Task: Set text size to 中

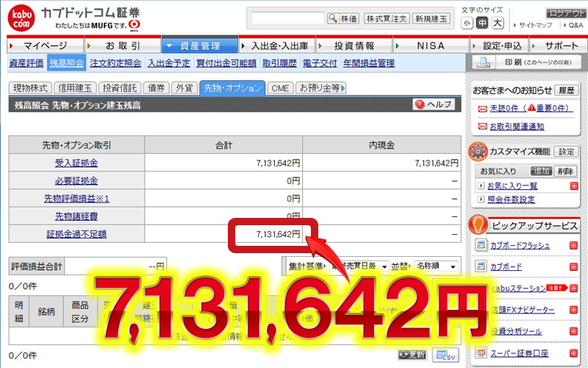Action: click(x=482, y=23)
